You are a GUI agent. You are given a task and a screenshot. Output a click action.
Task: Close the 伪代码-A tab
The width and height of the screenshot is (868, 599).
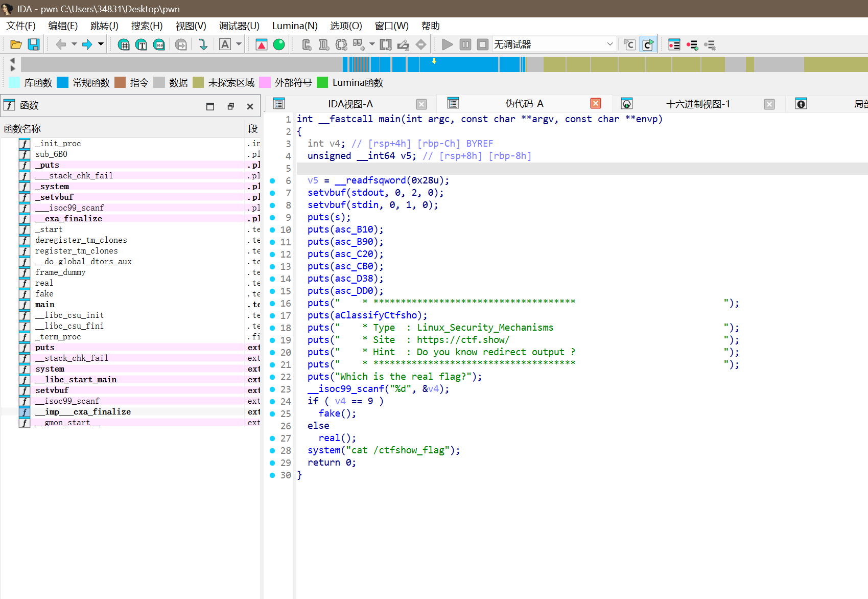pyautogui.click(x=596, y=104)
